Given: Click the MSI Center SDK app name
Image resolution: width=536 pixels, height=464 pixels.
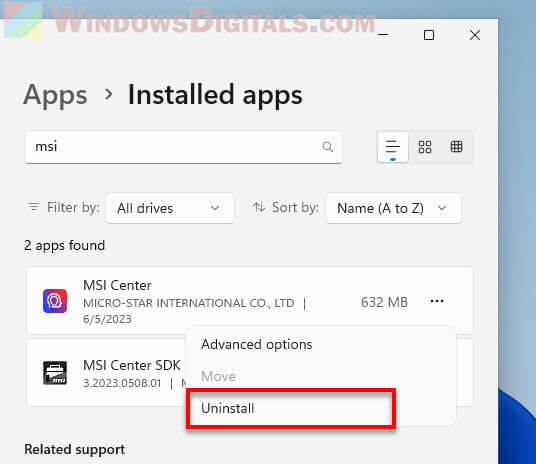Looking at the screenshot, I should coord(132,366).
